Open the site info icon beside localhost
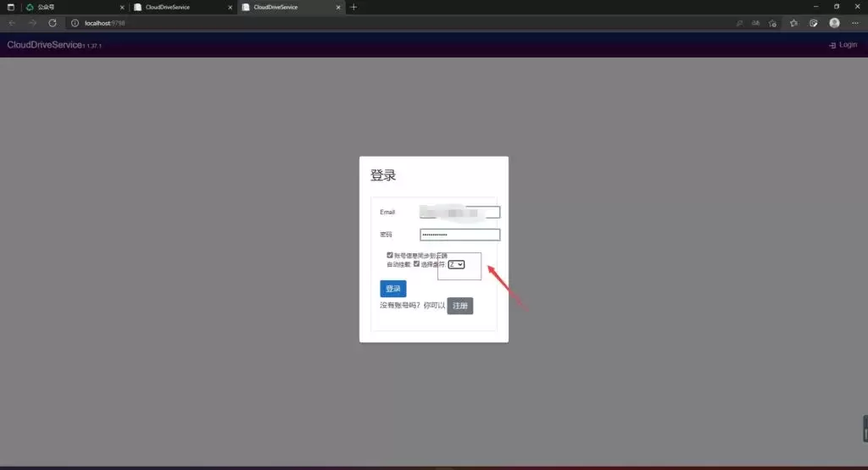868x470 pixels. tap(75, 23)
